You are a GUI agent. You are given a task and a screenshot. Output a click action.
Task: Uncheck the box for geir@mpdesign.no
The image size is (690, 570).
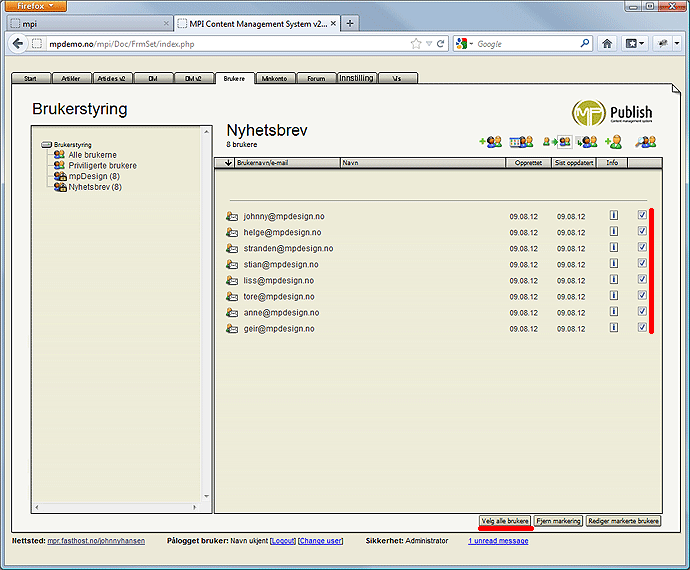click(x=642, y=327)
